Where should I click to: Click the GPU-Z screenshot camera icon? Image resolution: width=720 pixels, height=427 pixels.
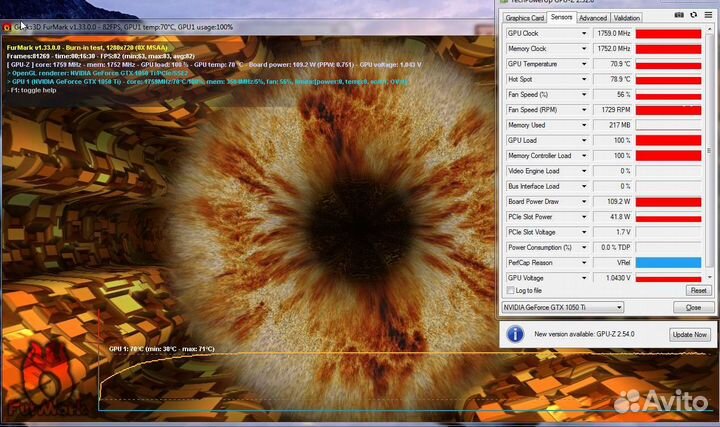(679, 17)
